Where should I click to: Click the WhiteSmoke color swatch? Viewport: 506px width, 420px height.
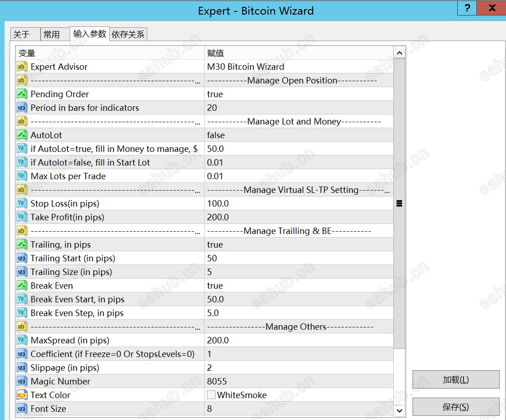click(x=212, y=395)
